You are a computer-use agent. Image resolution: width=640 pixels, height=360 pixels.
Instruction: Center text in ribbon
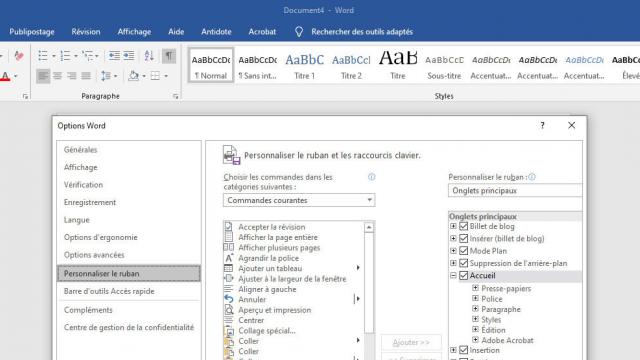(x=58, y=76)
